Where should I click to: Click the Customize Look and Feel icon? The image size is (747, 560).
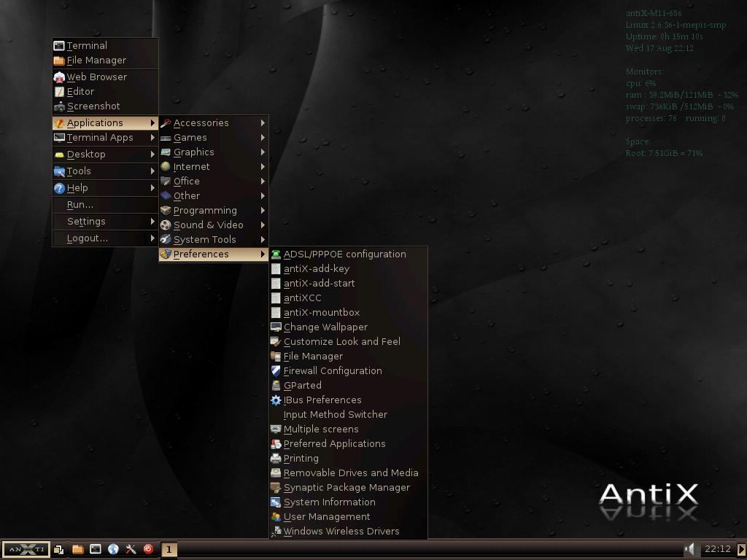point(276,342)
